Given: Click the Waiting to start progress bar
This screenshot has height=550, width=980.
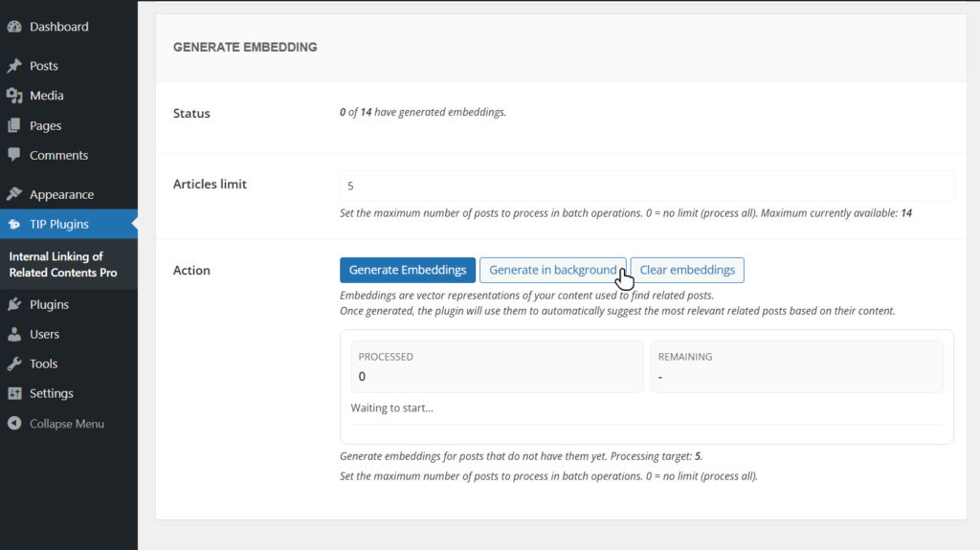Looking at the screenshot, I should [x=646, y=425].
